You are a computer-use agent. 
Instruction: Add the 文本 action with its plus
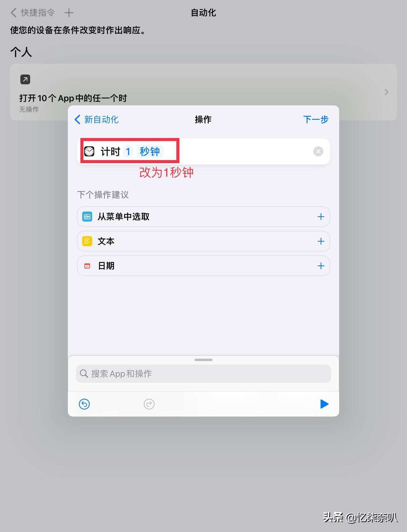[321, 241]
